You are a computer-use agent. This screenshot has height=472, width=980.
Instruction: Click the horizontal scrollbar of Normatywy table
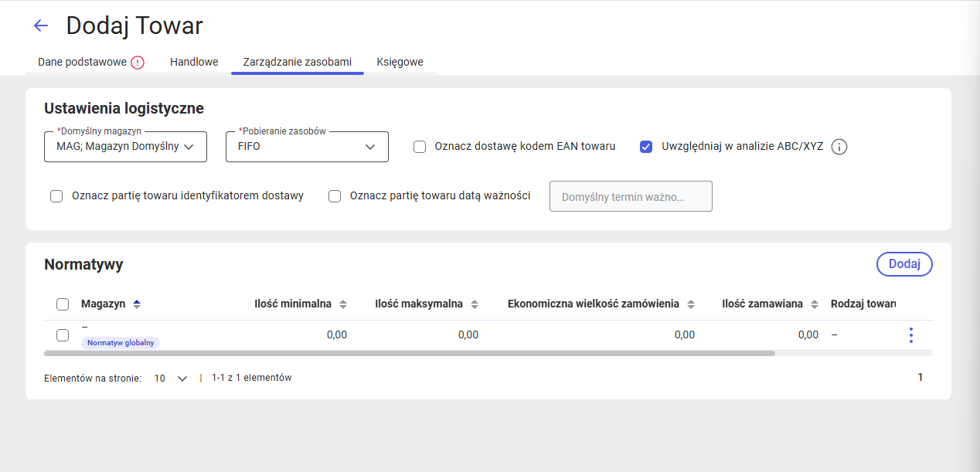pyautogui.click(x=410, y=353)
